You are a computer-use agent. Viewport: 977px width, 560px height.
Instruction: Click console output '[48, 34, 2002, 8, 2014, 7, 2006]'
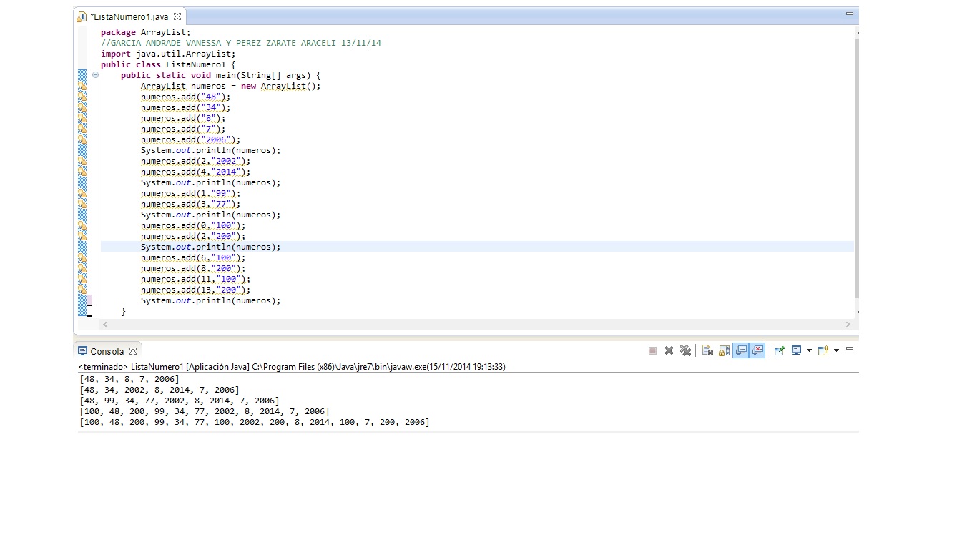[x=159, y=390]
